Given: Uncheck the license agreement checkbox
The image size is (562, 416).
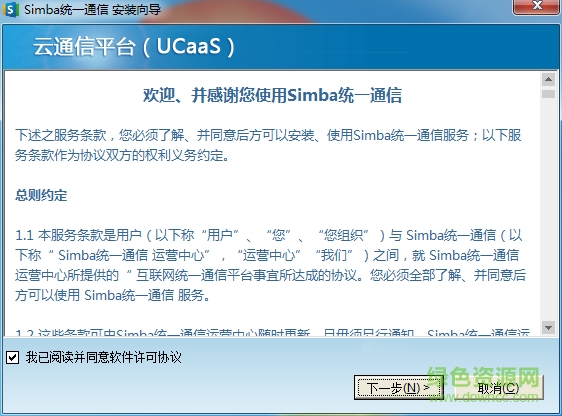Looking at the screenshot, I should point(13,357).
